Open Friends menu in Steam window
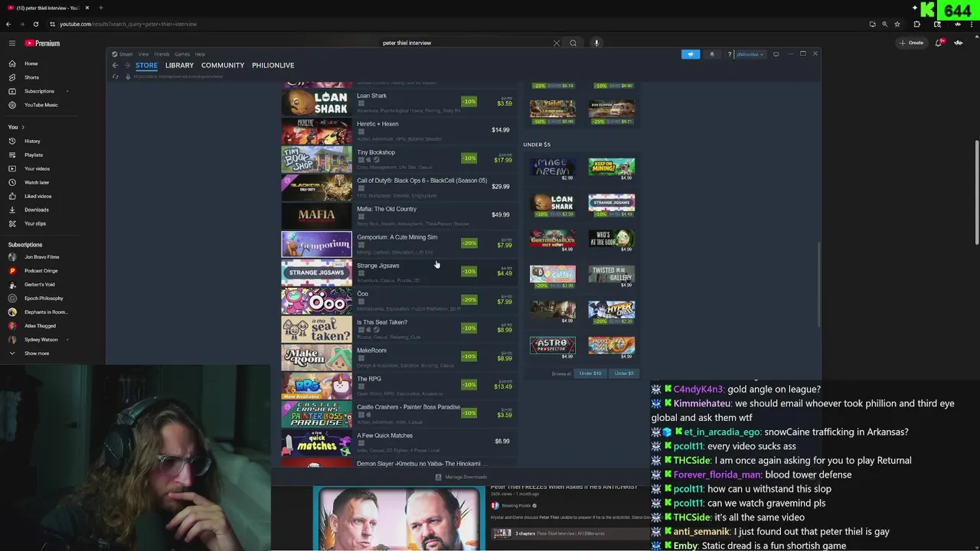The width and height of the screenshot is (980, 551). coord(162,54)
